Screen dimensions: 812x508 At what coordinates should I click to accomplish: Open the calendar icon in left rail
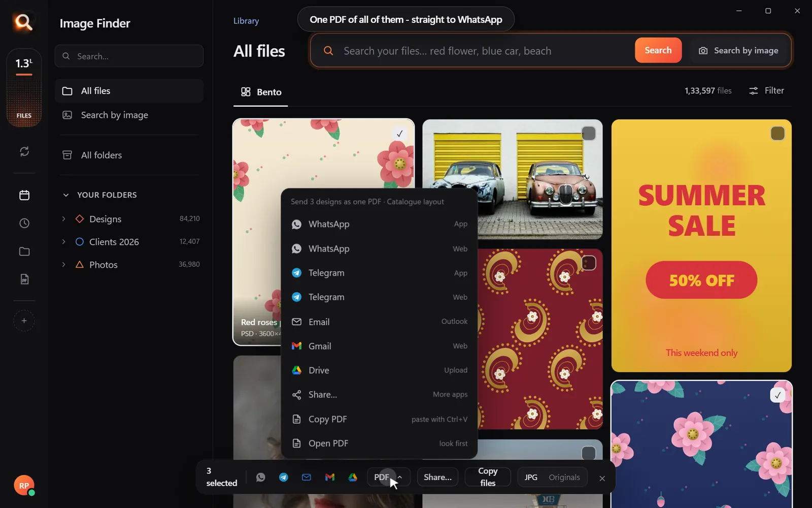point(24,195)
